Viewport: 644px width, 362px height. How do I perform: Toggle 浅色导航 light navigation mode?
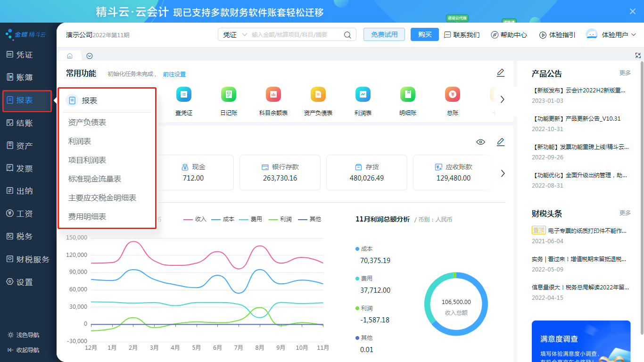24,335
